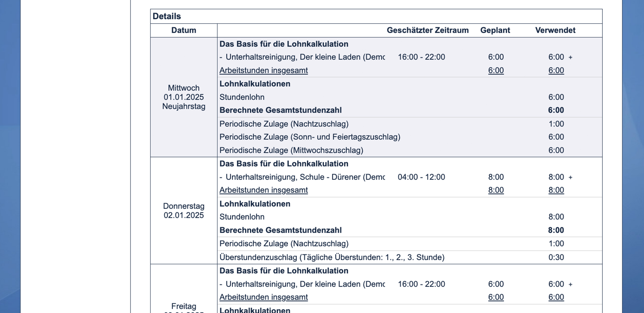
Task: Open Donnerstag's Arbeitstunden insgesamt link
Action: (x=264, y=190)
